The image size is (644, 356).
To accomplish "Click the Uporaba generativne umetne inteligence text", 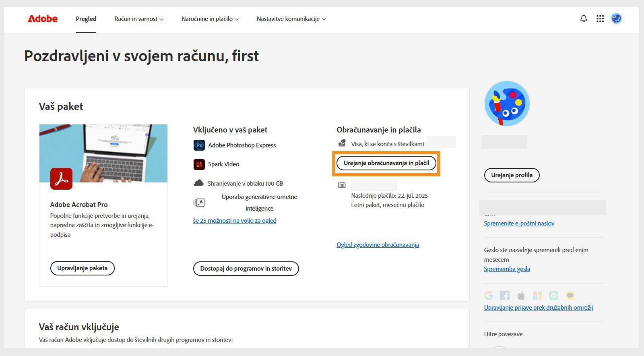I will click(x=260, y=203).
